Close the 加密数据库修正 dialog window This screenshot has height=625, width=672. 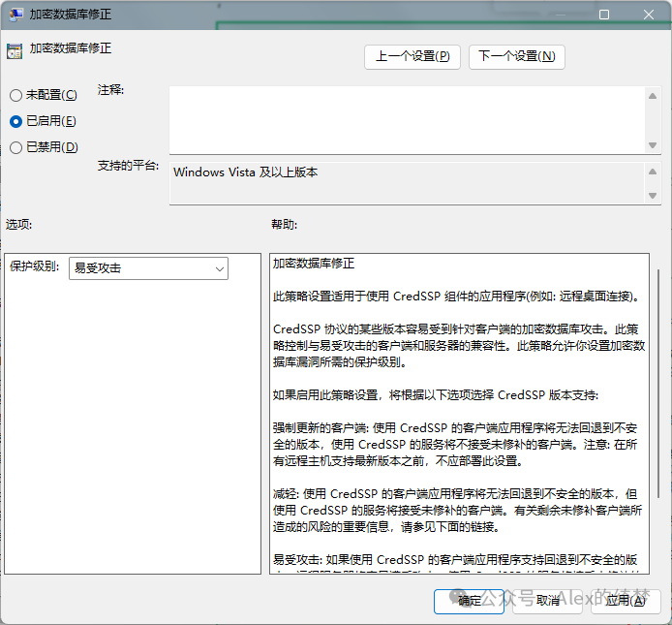click(648, 16)
